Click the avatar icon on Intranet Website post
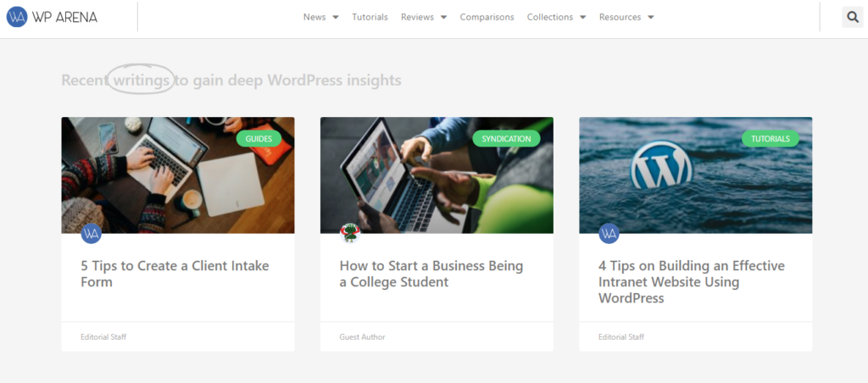Viewport: 868px width, 383px height. 609,233
